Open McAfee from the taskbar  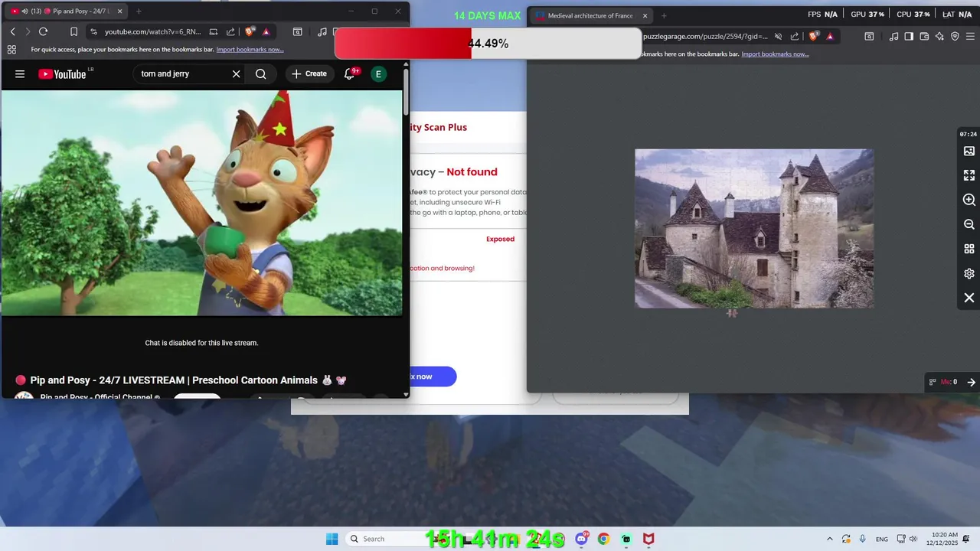coord(648,539)
